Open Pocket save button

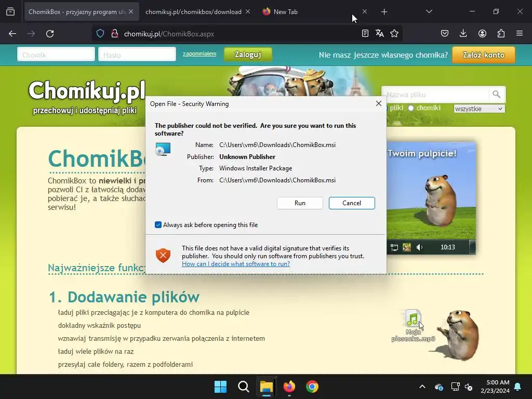445,34
